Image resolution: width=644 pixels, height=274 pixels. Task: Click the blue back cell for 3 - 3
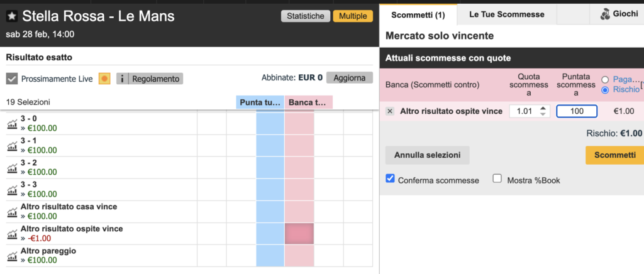(x=270, y=190)
